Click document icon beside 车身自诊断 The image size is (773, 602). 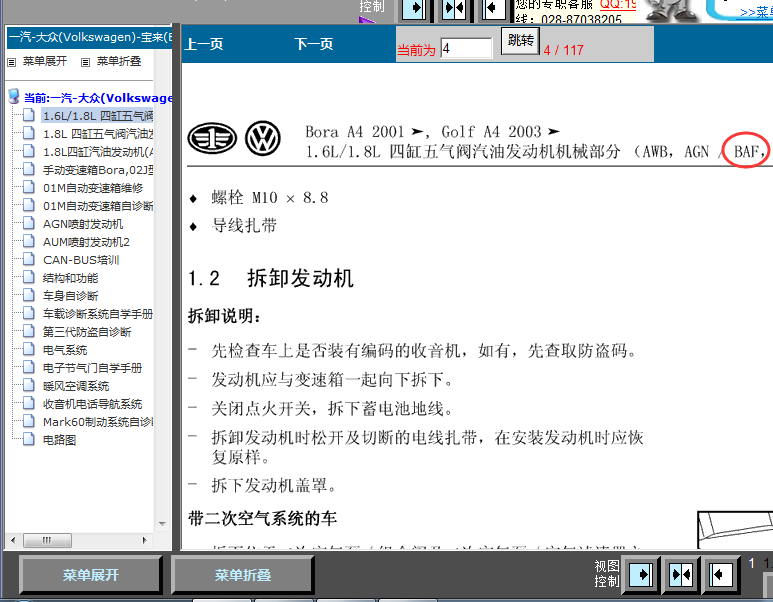(29, 295)
